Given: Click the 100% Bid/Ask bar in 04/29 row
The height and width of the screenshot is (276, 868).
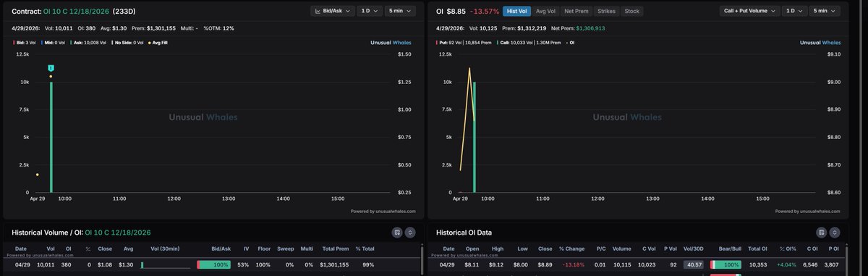Looking at the screenshot, I should click(214, 265).
